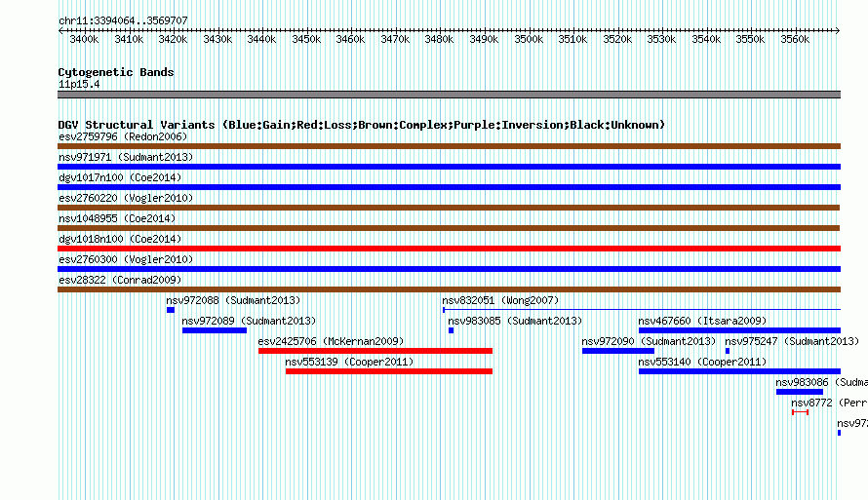Open the esv2425706 (McKernan2009) label

[331, 341]
